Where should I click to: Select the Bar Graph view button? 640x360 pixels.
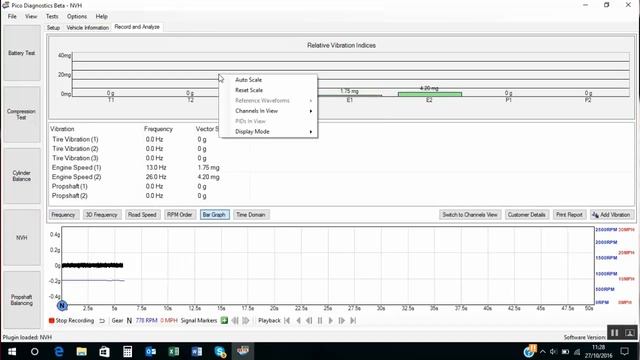point(214,215)
